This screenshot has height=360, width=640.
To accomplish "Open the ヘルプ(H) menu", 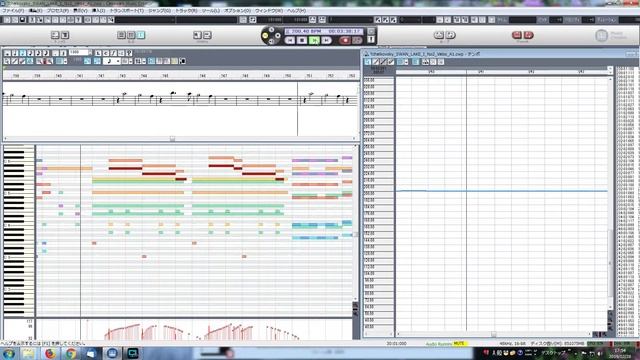I will click(296, 11).
